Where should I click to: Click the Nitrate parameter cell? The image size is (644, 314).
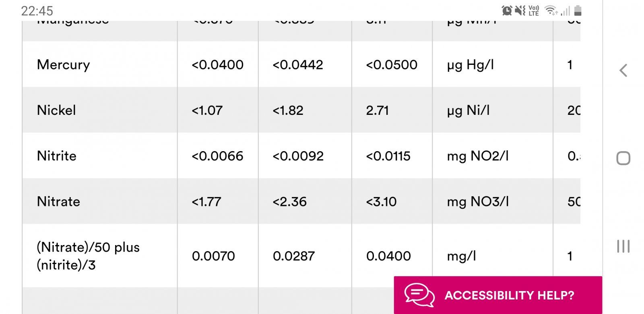100,201
